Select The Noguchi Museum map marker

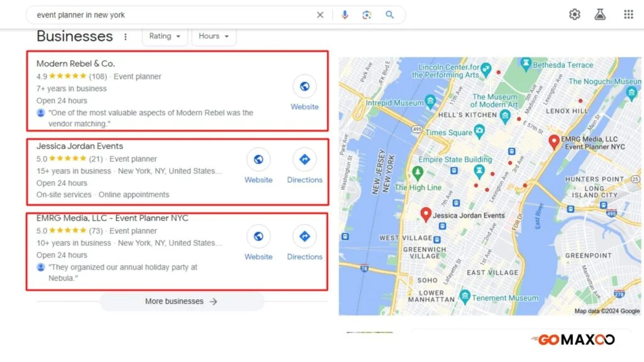[631, 94]
